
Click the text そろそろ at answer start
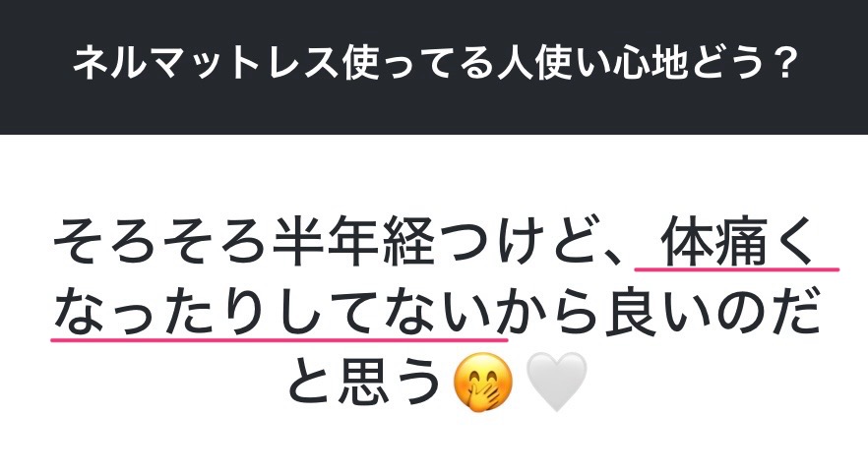pos(158,243)
